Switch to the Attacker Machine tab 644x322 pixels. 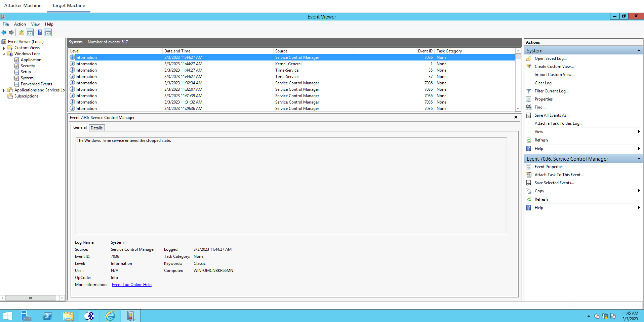pos(23,6)
